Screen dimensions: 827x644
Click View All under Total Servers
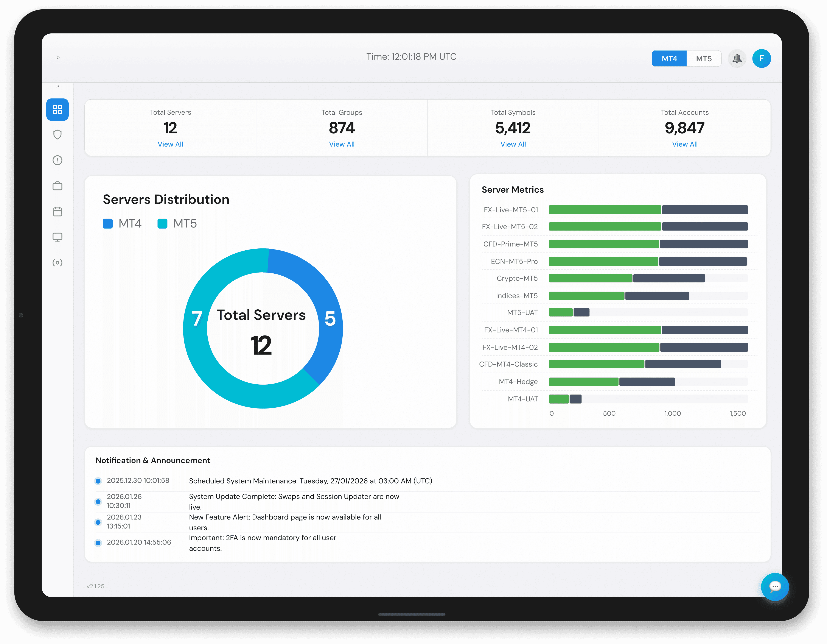170,144
